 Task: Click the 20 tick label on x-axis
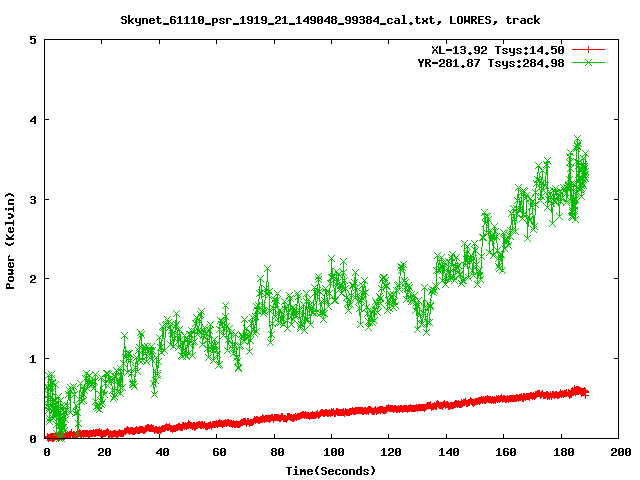click(104, 453)
